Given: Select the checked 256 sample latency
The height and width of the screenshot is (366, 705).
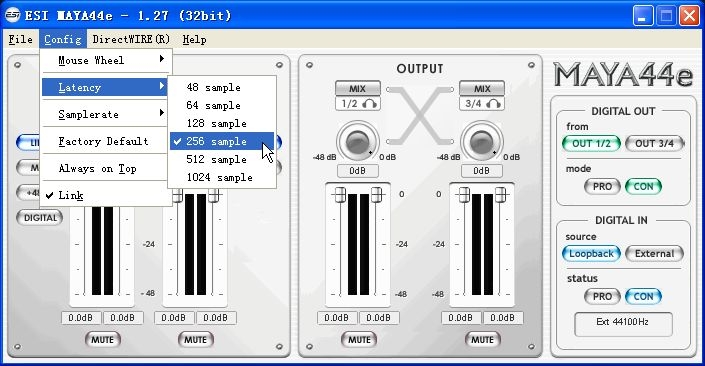Looking at the screenshot, I should [222, 141].
